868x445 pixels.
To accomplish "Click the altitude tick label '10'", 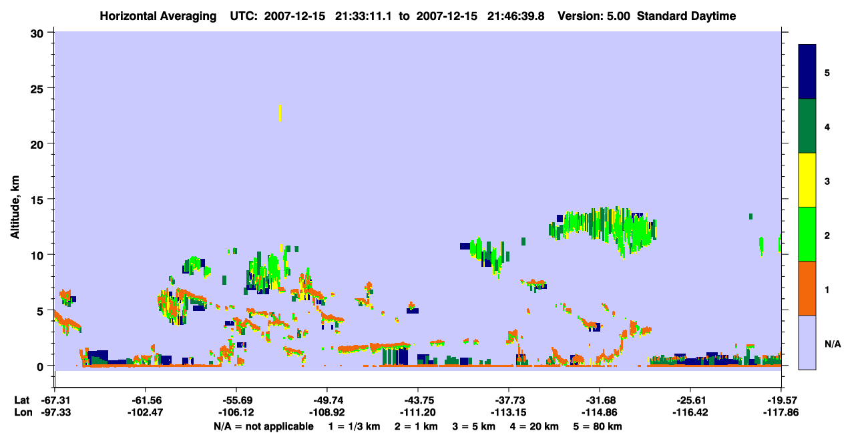I will pos(39,255).
